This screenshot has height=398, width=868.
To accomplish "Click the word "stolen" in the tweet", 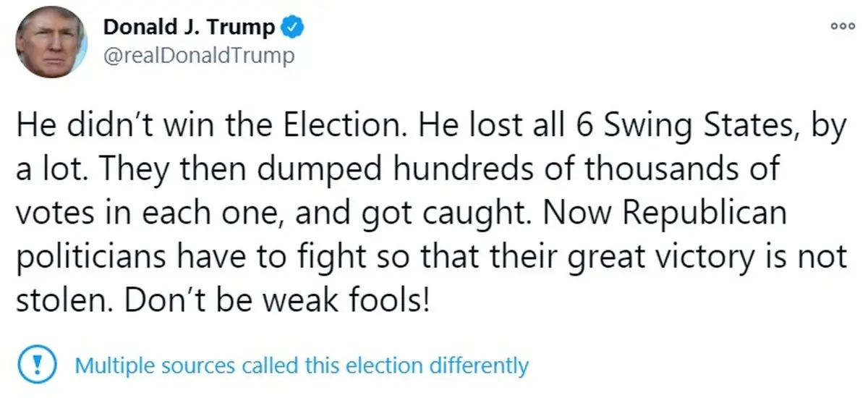I will point(59,297).
